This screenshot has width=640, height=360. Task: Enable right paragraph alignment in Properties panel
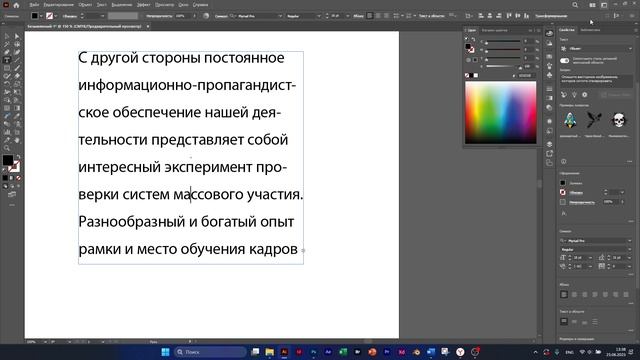[x=584, y=294]
